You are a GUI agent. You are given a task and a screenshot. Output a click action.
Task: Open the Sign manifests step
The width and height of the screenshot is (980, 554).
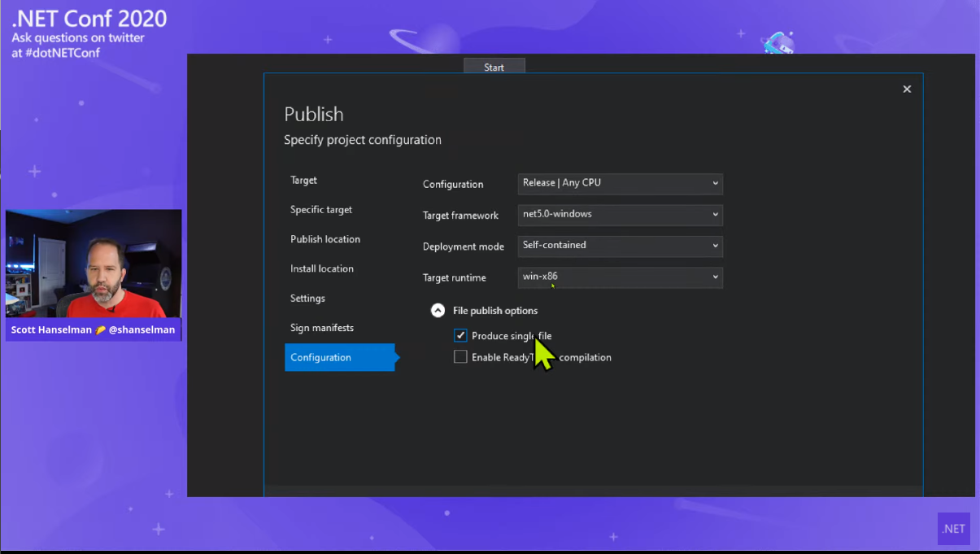click(x=322, y=328)
